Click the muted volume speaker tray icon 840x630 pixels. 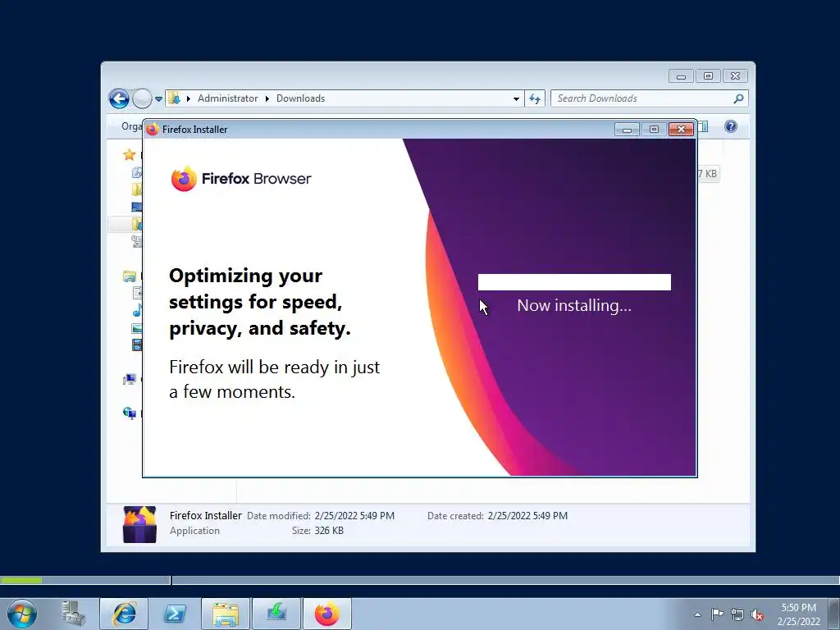point(757,614)
